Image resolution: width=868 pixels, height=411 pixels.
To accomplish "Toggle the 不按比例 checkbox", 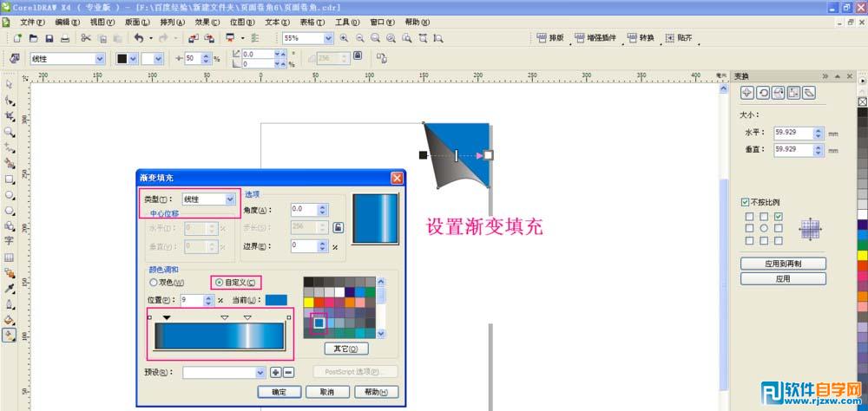I will pos(745,202).
